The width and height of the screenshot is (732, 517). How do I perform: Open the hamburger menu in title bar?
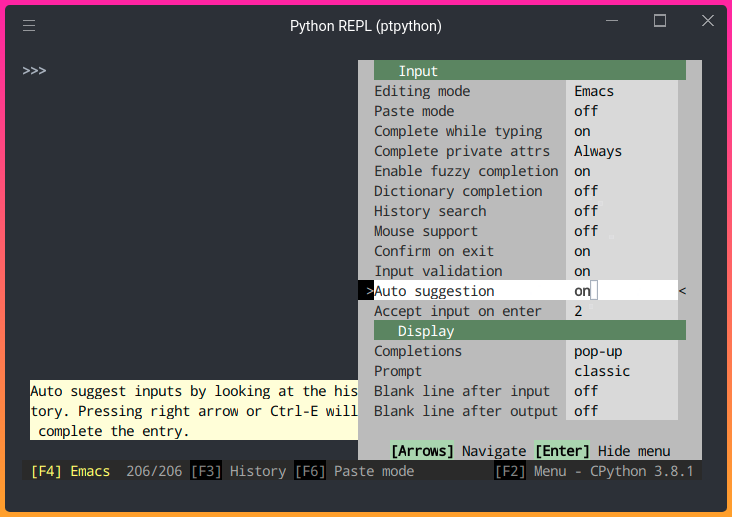point(29,25)
